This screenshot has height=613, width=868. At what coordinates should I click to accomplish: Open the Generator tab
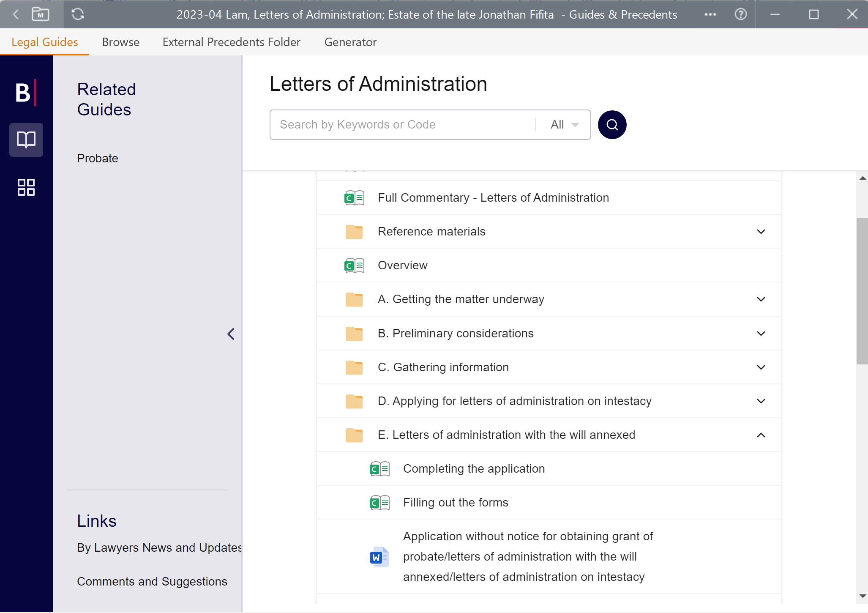350,42
